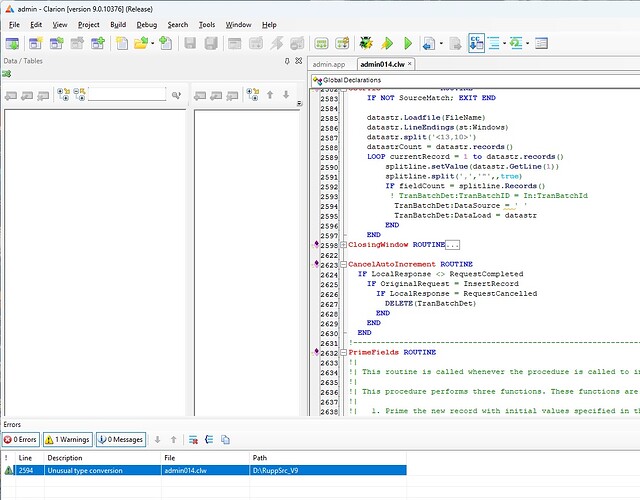Open the Help menu
The width and height of the screenshot is (640, 500).
click(x=269, y=25)
